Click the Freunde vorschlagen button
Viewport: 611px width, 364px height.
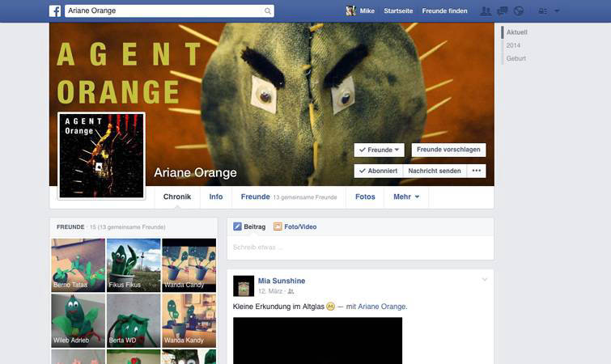coord(448,150)
